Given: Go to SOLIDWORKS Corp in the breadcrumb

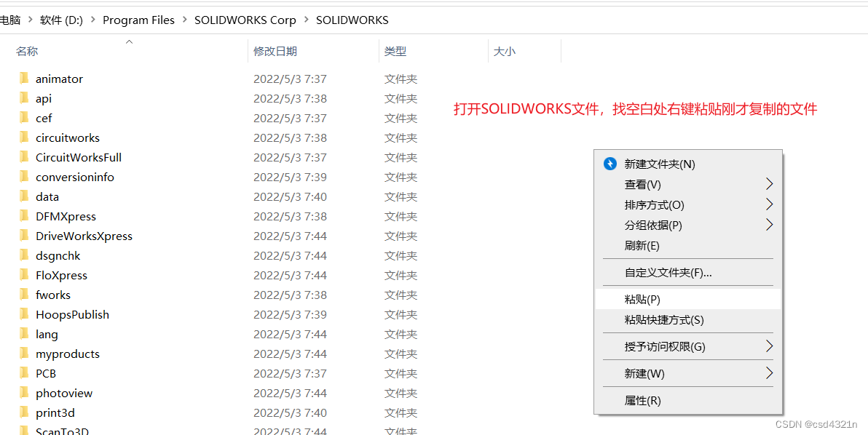Looking at the screenshot, I should [x=245, y=20].
